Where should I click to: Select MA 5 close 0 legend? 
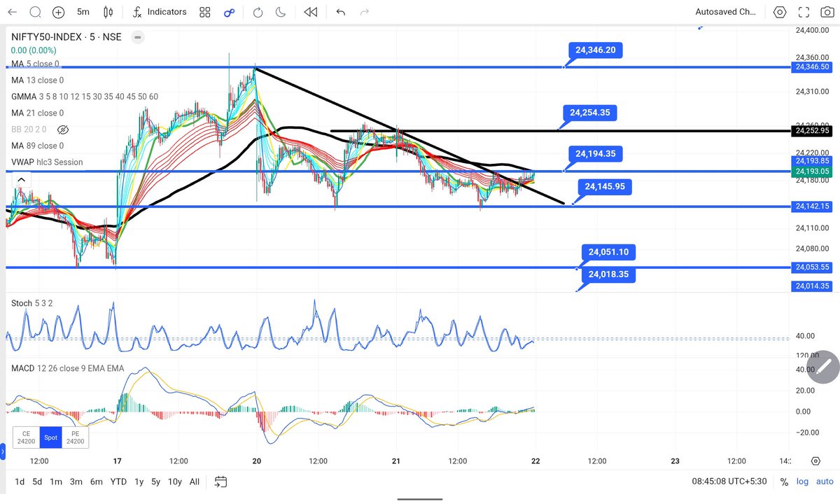(x=35, y=64)
